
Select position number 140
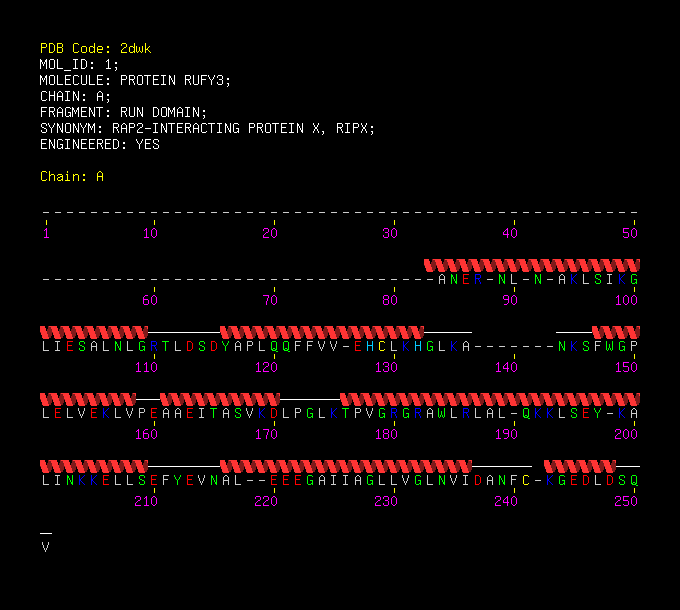coord(506,367)
